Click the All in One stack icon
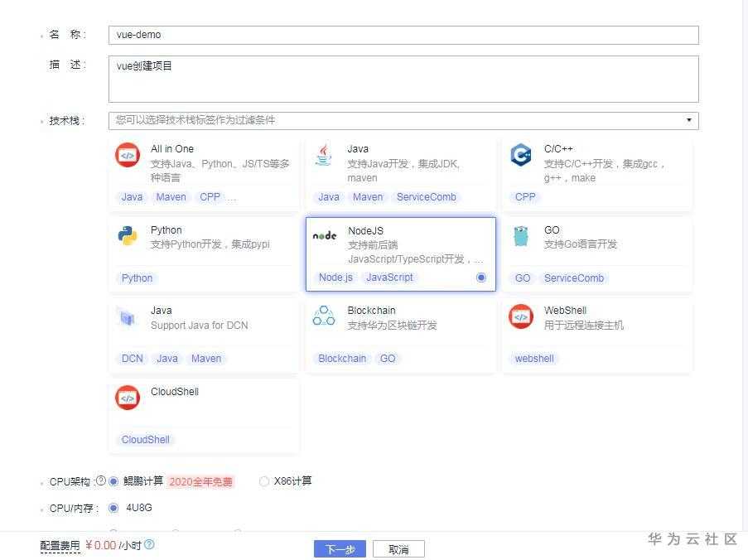 (128, 155)
